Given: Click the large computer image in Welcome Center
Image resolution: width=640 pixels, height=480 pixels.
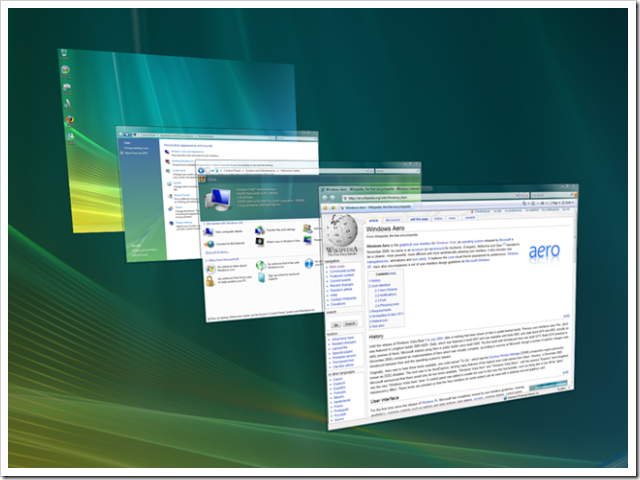Looking at the screenshot, I should pos(218,200).
